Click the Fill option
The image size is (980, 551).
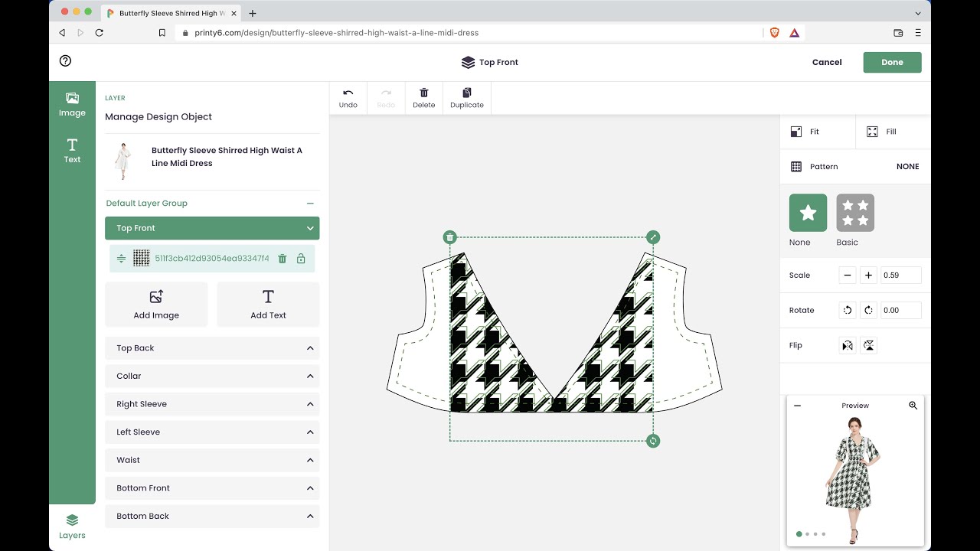(x=893, y=132)
